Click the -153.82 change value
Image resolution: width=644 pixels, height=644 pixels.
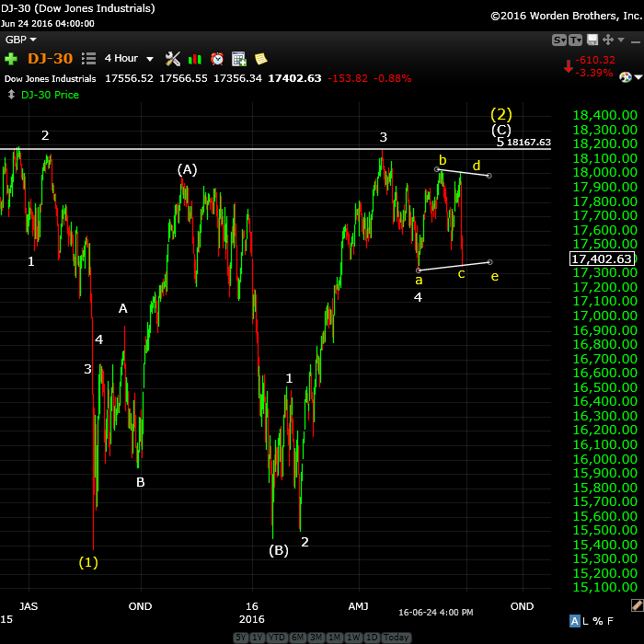pyautogui.click(x=348, y=78)
